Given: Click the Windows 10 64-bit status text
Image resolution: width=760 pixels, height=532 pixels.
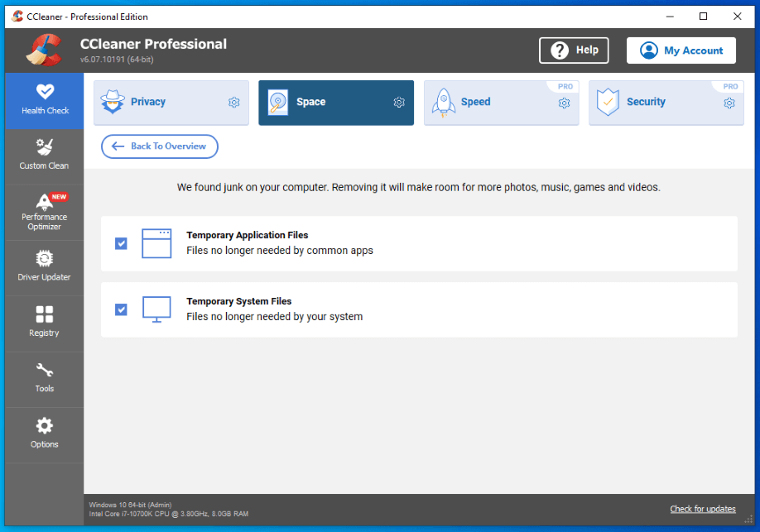Looking at the screenshot, I should click(130, 505).
